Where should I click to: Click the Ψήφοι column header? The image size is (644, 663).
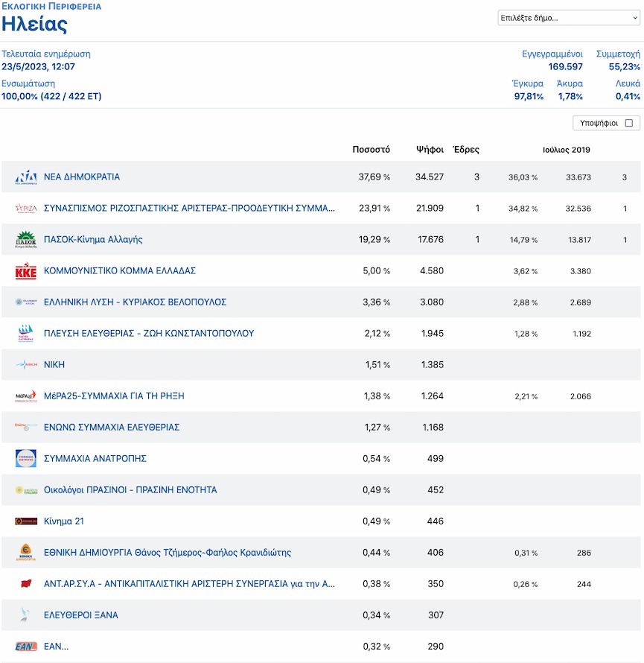pyautogui.click(x=430, y=149)
